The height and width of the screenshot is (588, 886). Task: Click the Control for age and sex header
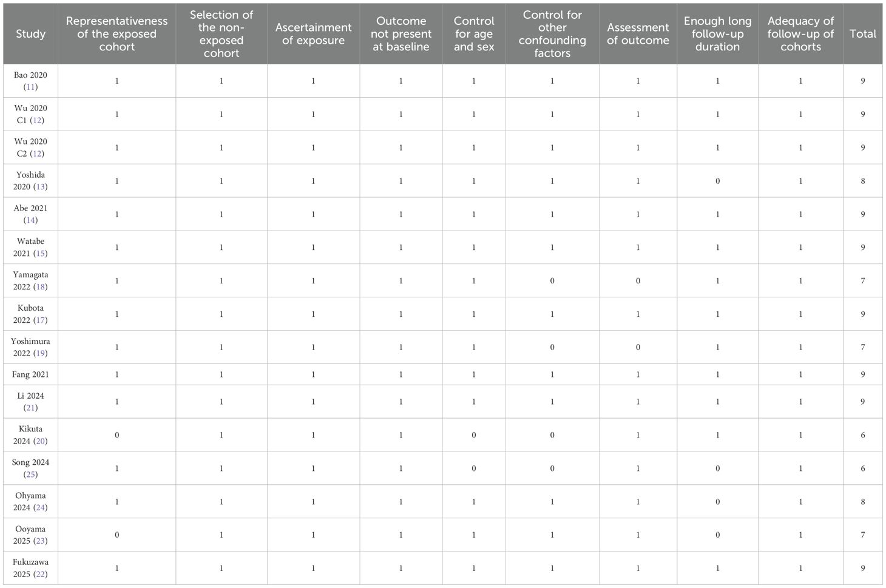[x=474, y=34]
